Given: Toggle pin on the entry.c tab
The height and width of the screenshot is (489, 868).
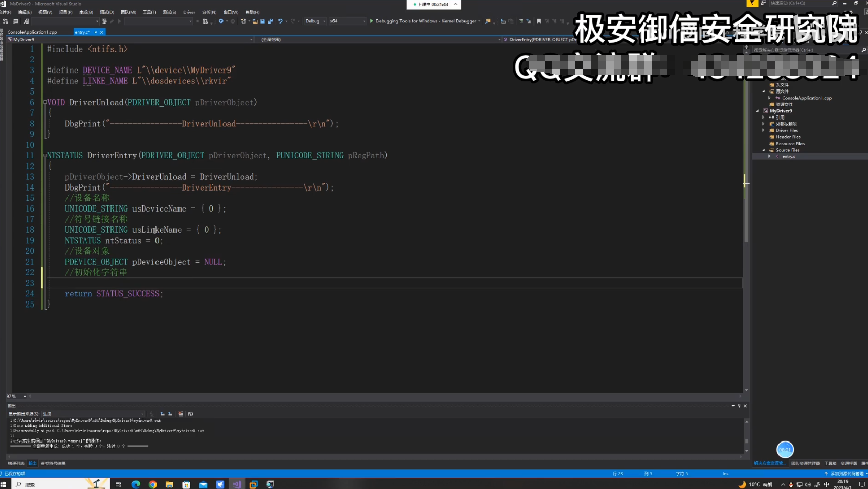Looking at the screenshot, I should click(x=95, y=32).
